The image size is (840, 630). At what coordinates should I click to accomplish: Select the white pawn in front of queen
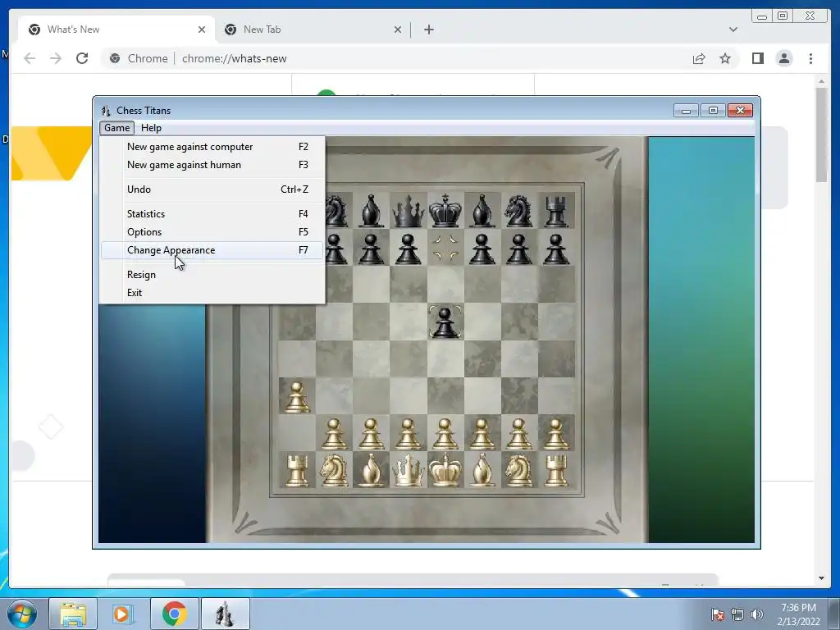[409, 433]
